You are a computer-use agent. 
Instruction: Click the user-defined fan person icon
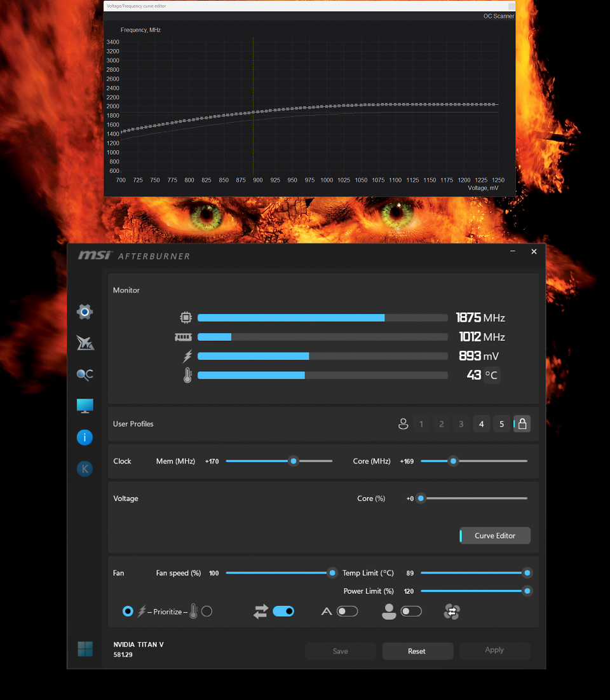pyautogui.click(x=389, y=611)
